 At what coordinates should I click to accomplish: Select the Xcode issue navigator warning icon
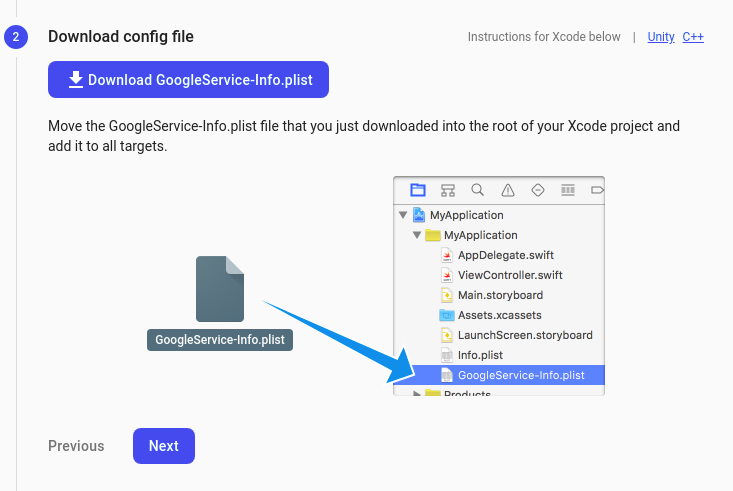508,190
